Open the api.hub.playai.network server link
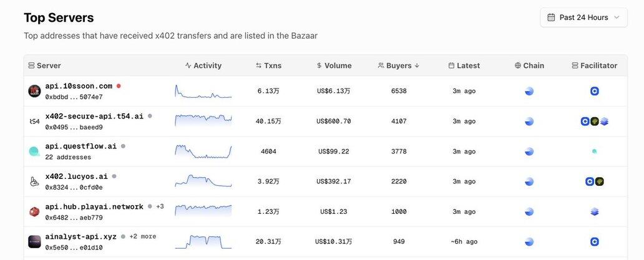The height and width of the screenshot is (260, 644). point(94,206)
